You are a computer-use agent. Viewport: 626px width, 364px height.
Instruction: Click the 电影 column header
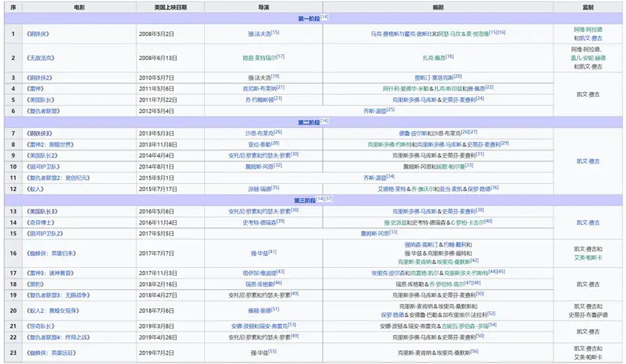click(79, 7)
